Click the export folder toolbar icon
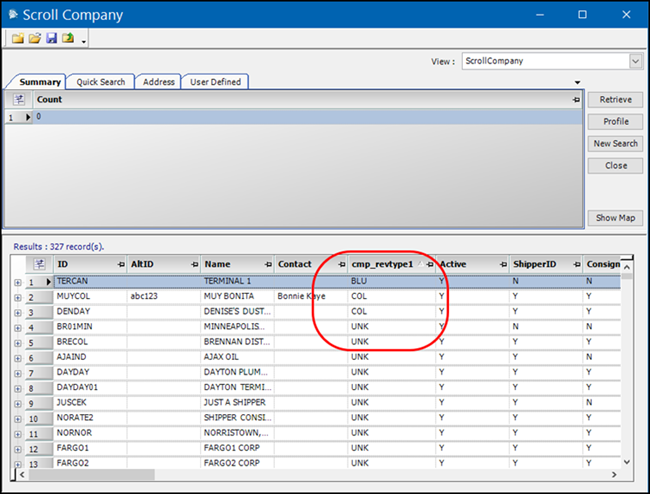The image size is (650, 494). pos(67,38)
